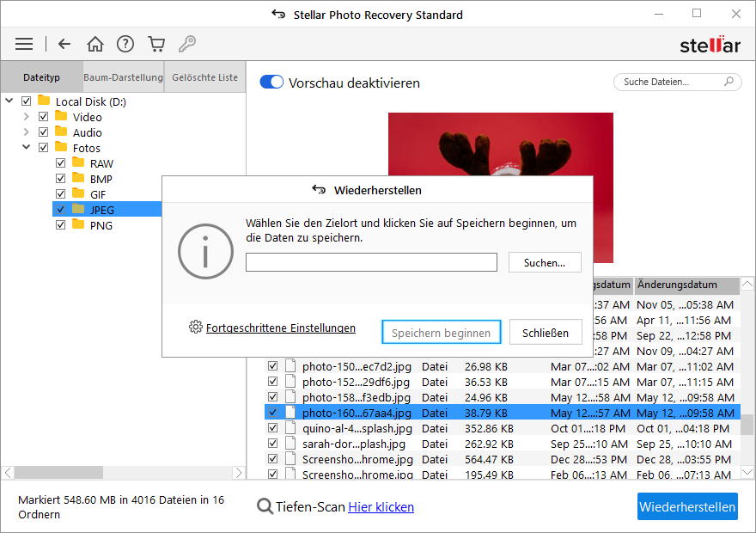Uncheck the Local Disk (D:) checkbox
Image resolution: width=756 pixels, height=533 pixels.
coord(26,101)
